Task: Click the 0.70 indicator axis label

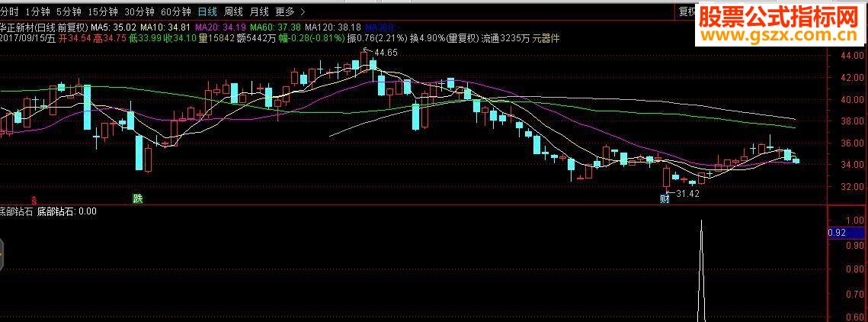Action: (x=855, y=295)
